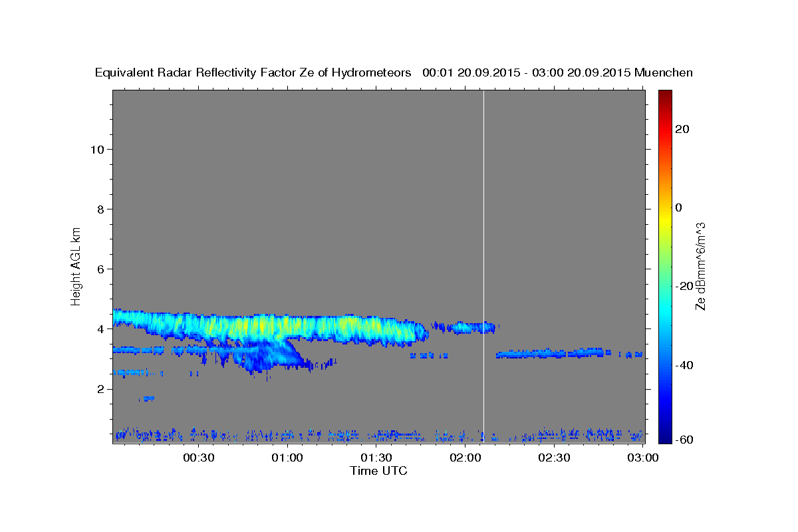Click the '6' height tick label
The width and height of the screenshot is (798, 532).
point(100,269)
